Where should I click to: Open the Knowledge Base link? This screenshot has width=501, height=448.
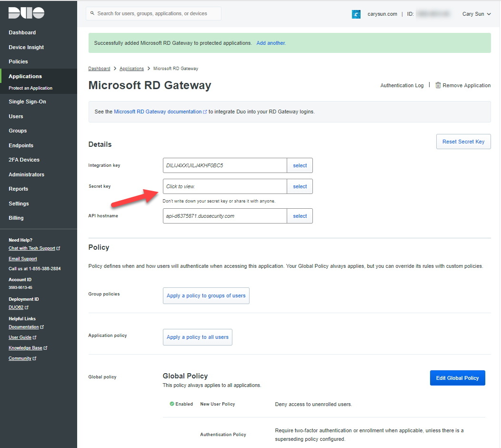click(28, 348)
